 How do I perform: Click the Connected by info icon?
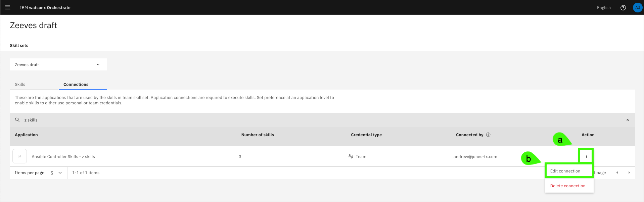(488, 135)
